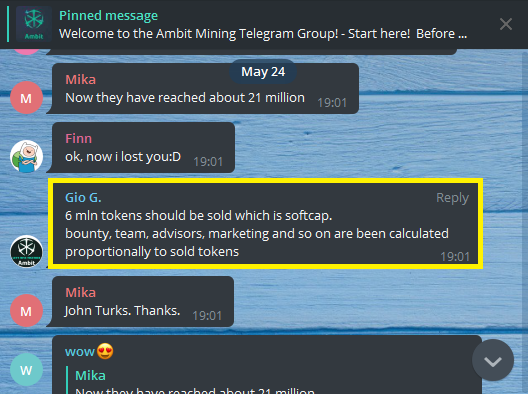The height and width of the screenshot is (394, 528).
Task: Click the Mika name above the 21 million message
Action: click(80, 79)
